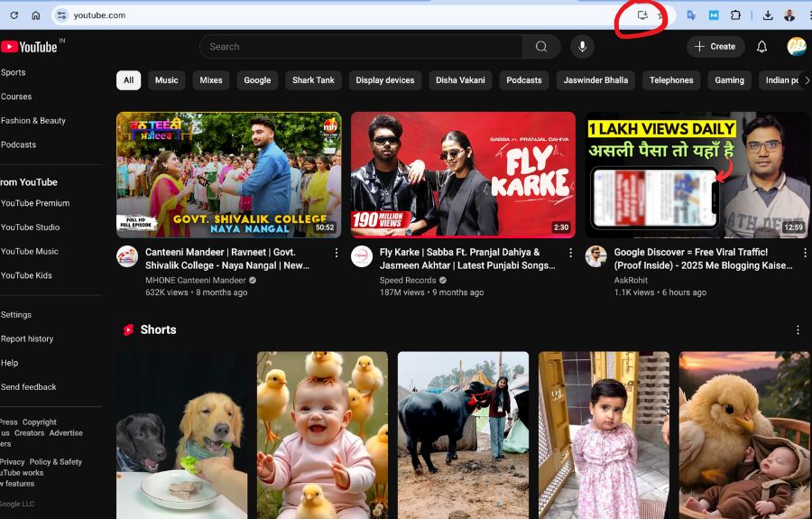
Task: Select the Podcasts filter chip
Action: tap(523, 80)
